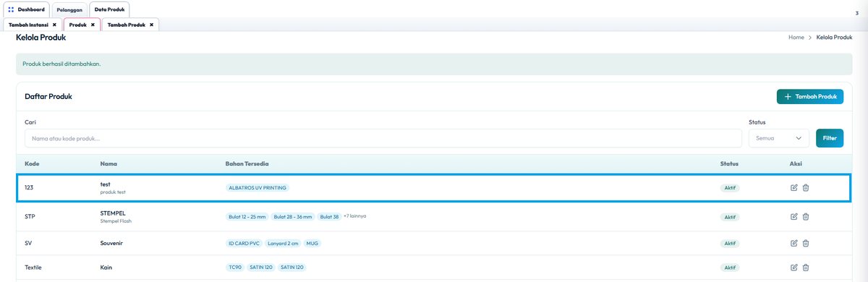This screenshot has height=282, width=868.
Task: Click Aktif status of Souvenir
Action: (730, 243)
